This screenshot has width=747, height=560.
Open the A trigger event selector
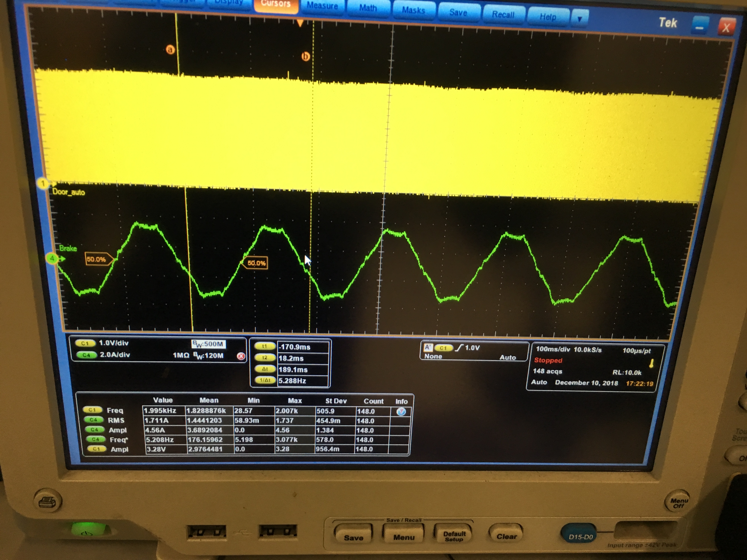click(x=428, y=347)
